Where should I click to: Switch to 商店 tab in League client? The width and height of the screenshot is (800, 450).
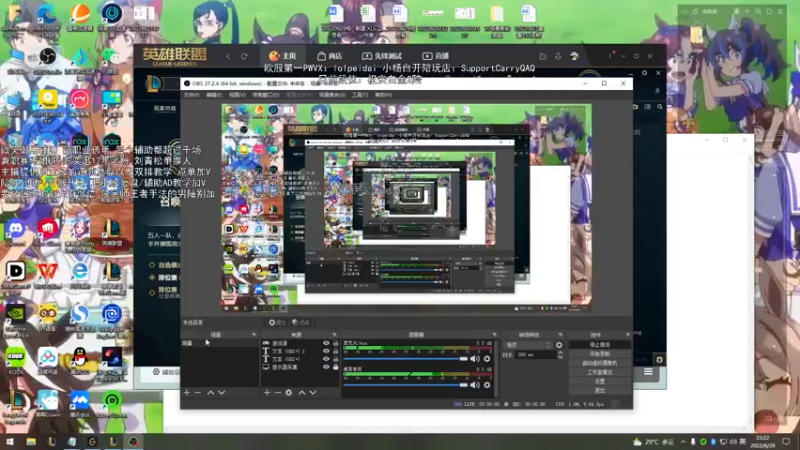coord(330,56)
